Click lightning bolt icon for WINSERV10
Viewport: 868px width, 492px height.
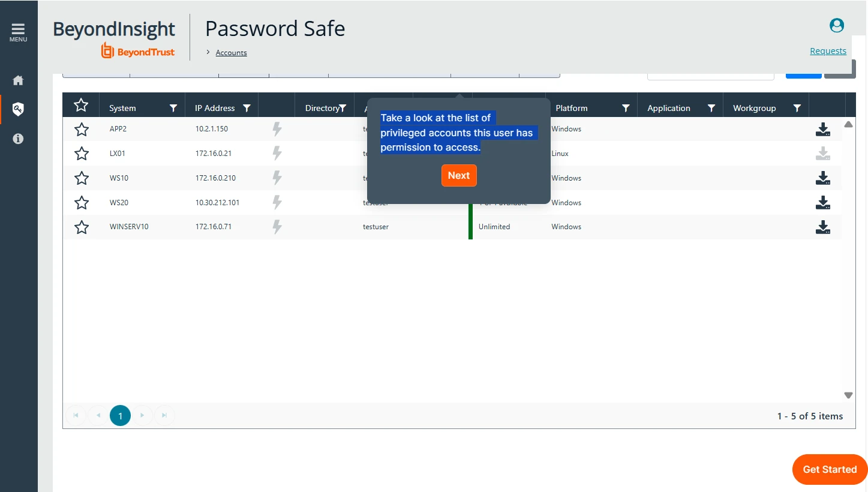(277, 227)
